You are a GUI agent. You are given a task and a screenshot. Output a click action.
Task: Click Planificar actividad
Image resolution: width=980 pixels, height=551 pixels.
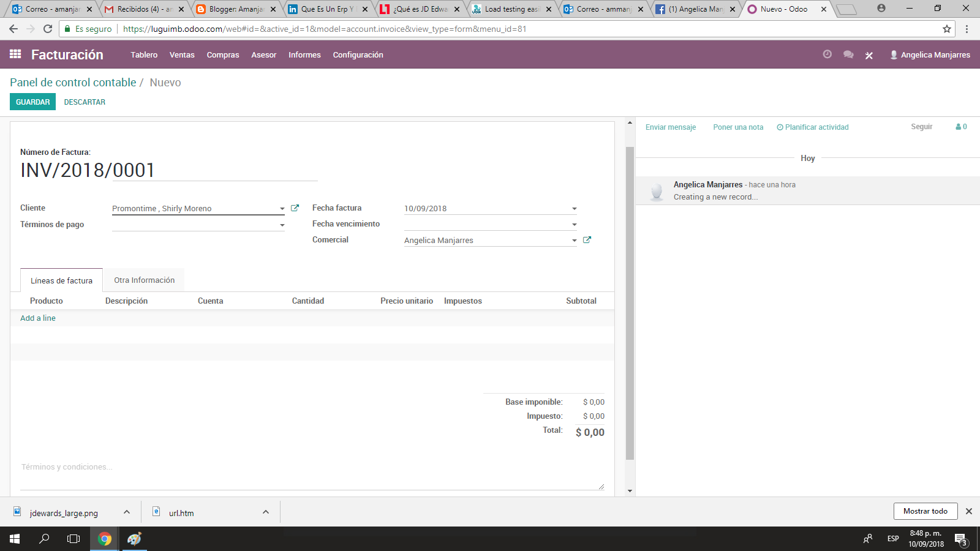pyautogui.click(x=813, y=127)
